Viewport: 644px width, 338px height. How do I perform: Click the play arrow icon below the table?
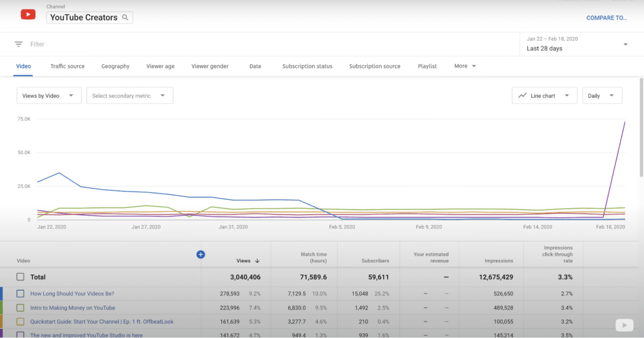(x=624, y=325)
